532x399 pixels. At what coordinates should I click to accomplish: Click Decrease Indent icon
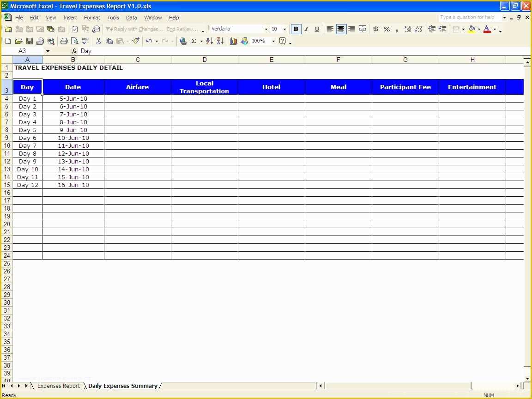pyautogui.click(x=432, y=29)
